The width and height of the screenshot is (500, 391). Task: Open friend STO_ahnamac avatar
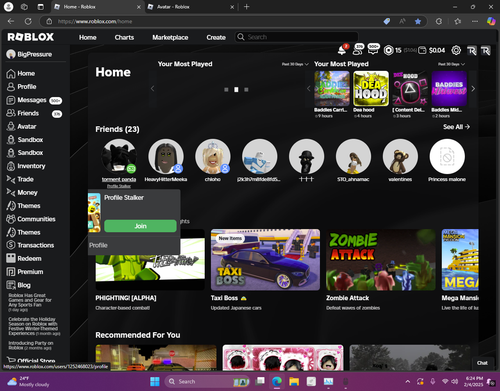(353, 156)
